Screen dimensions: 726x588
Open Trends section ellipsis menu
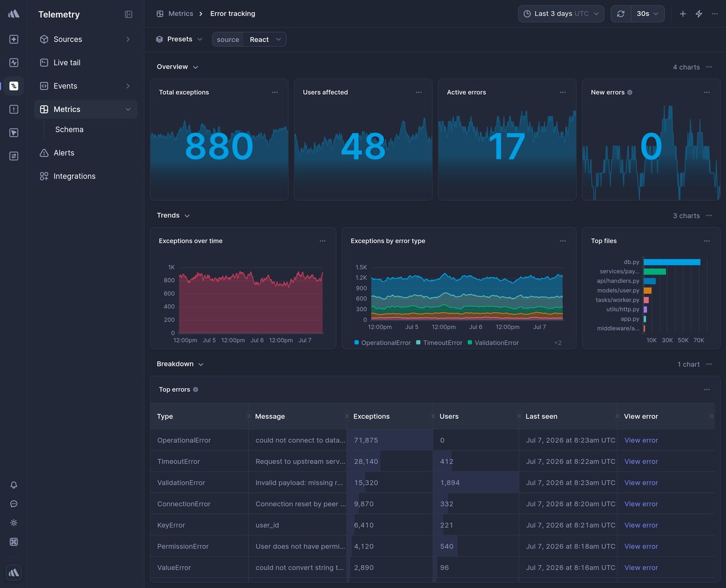(x=709, y=216)
